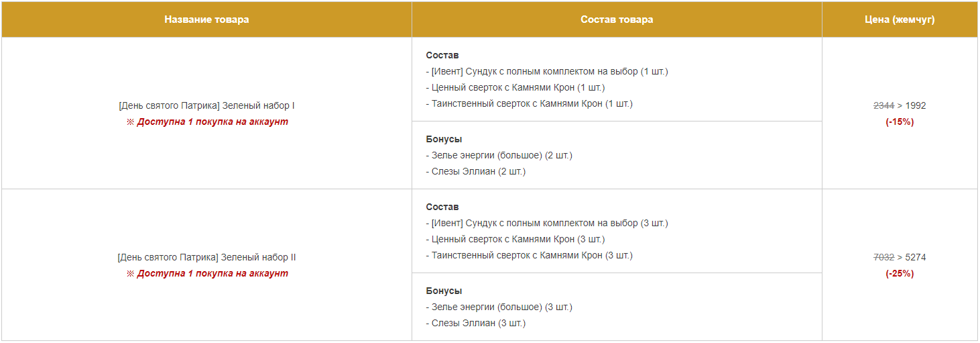Click the (-15%) discount label
This screenshot has height=343, width=980.
click(x=900, y=121)
